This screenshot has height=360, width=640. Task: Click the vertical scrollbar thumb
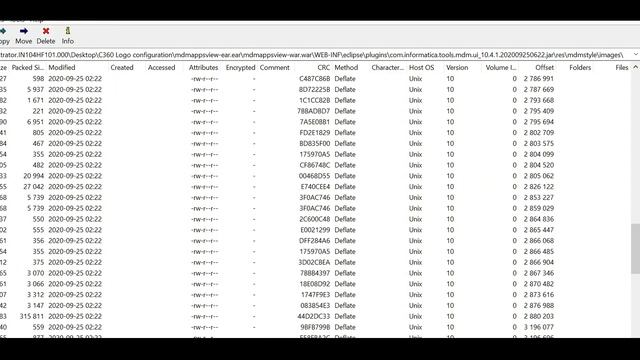[x=635, y=248]
